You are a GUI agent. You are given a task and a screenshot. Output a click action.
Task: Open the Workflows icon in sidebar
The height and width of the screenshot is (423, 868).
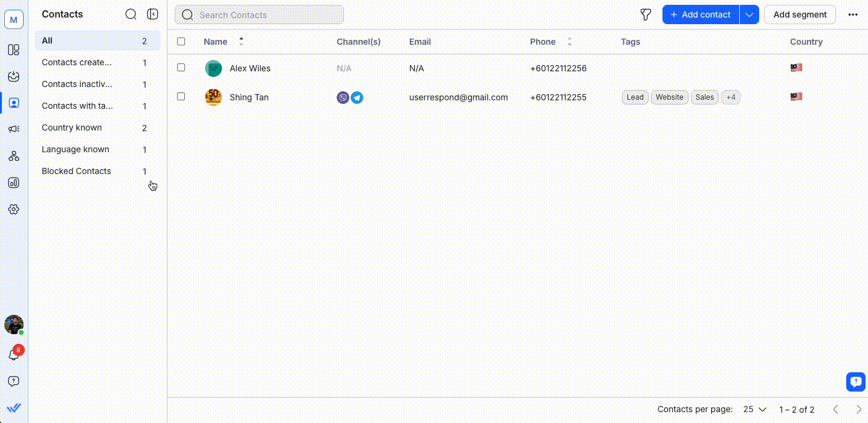tap(14, 156)
